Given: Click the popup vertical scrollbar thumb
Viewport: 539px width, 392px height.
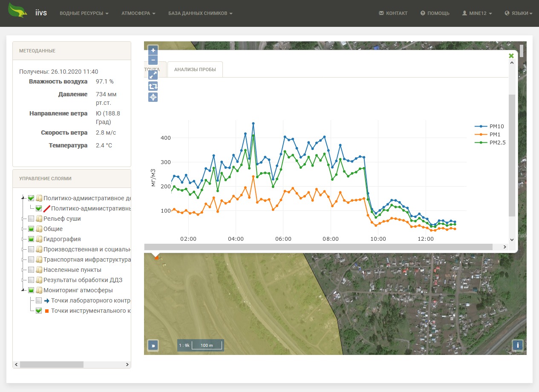Looking at the screenshot, I should pos(512,156).
